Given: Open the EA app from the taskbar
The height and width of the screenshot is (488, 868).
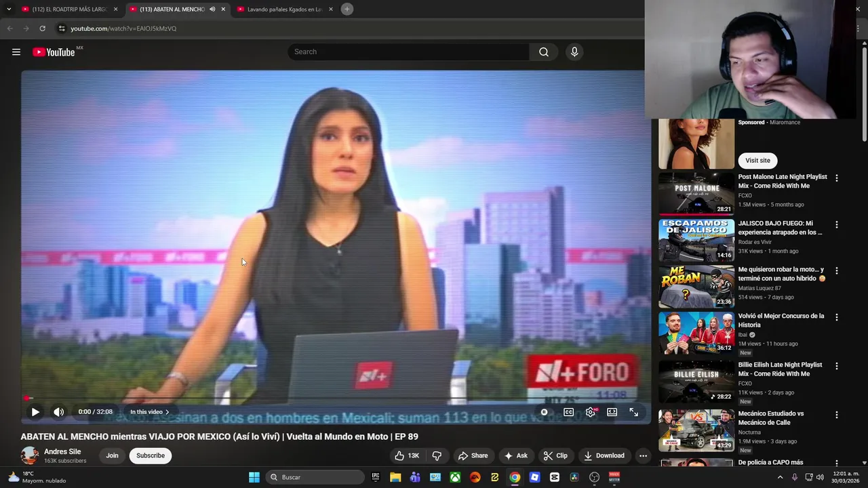Looking at the screenshot, I should [475, 477].
